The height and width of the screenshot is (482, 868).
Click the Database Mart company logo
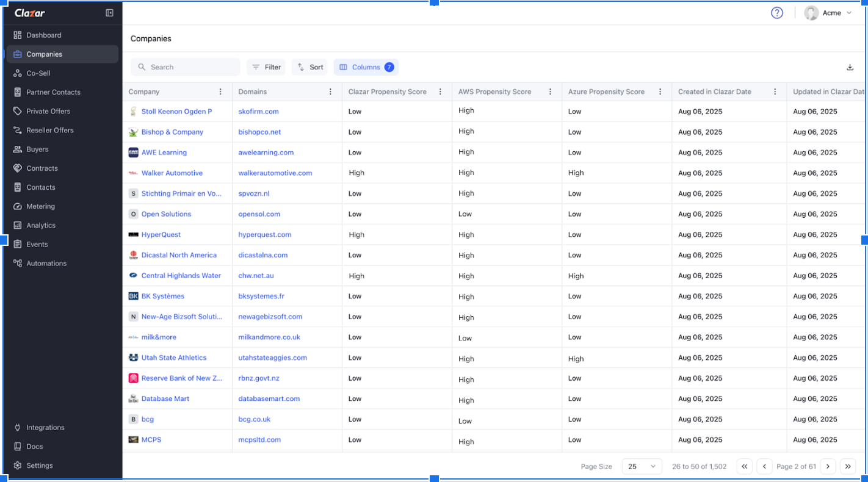pos(133,398)
